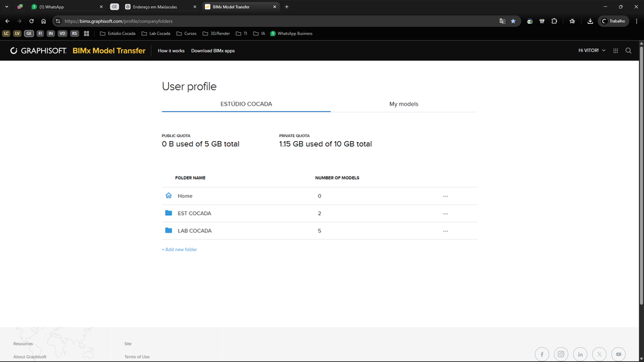The width and height of the screenshot is (644, 362).
Task: Open the LAB COCADA folder
Action: (195, 231)
